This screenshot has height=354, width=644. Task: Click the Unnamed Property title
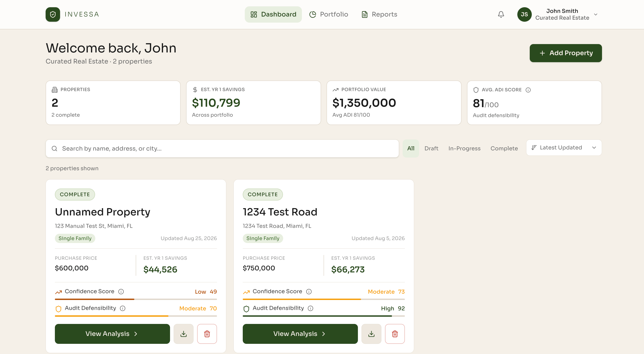point(103,212)
